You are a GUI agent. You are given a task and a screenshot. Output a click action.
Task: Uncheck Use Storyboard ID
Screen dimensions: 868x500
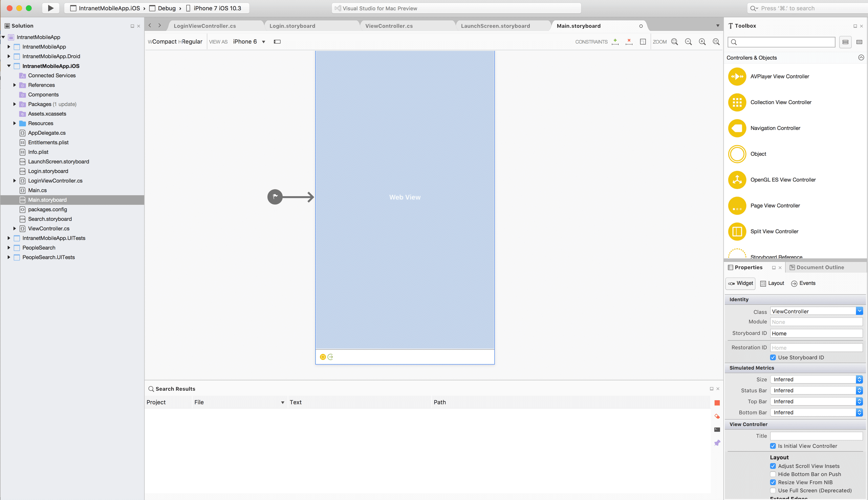tap(773, 358)
